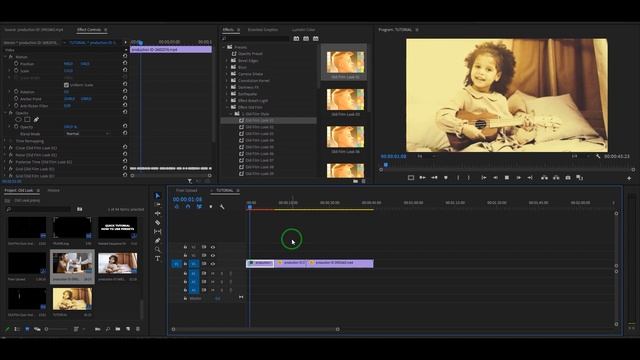Collapse the Presets folder in Effects
Image resolution: width=640 pixels, height=360 pixels.
223,47
